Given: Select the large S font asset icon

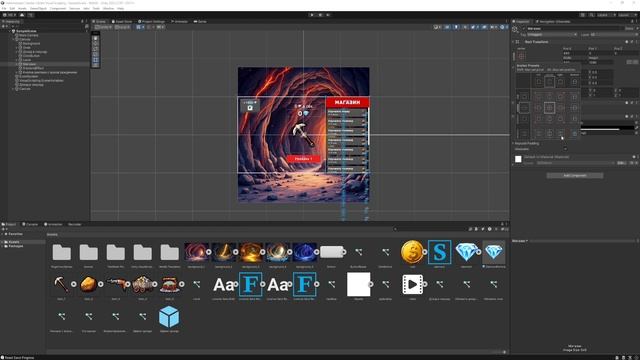Looking at the screenshot, I should pos(439,252).
